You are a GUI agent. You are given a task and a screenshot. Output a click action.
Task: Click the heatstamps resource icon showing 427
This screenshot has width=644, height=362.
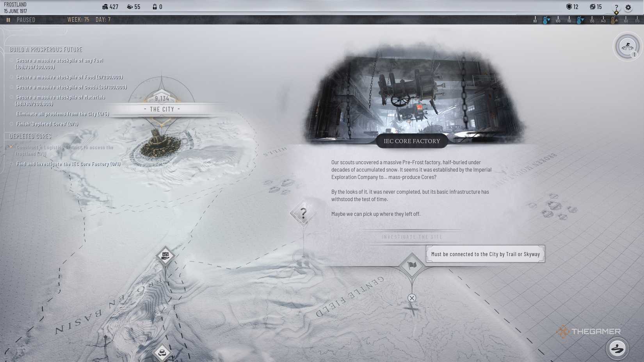point(105,7)
